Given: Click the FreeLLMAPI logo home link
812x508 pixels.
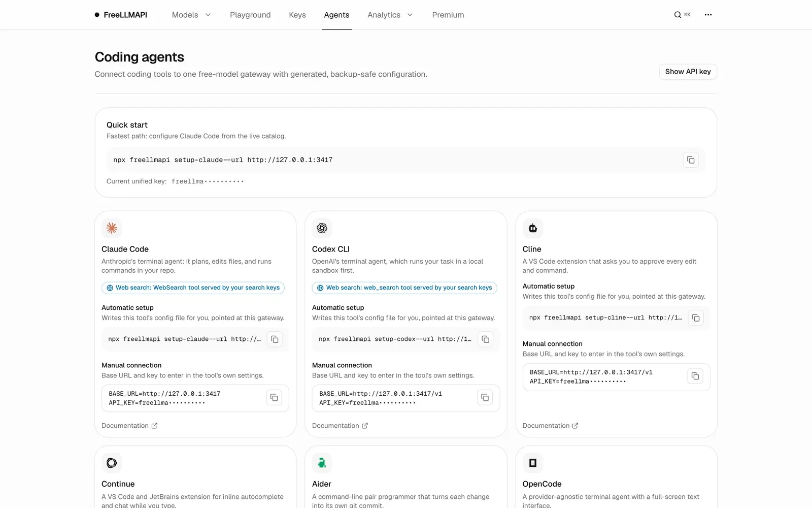Looking at the screenshot, I should [x=121, y=15].
